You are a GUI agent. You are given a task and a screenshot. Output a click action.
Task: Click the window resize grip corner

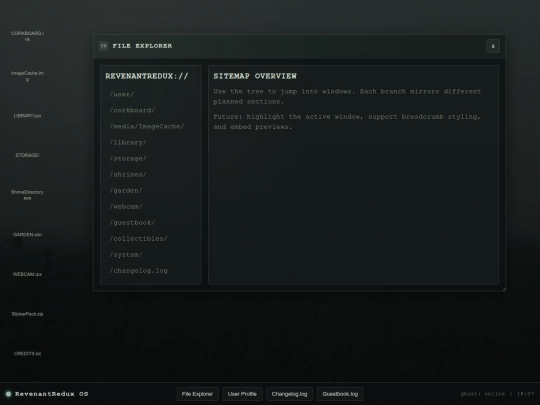pos(504,289)
